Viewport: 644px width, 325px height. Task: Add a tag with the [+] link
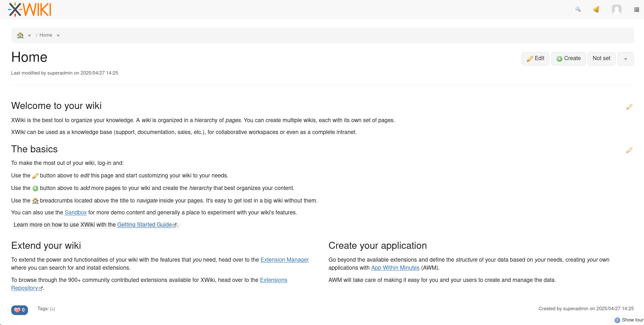click(52, 309)
